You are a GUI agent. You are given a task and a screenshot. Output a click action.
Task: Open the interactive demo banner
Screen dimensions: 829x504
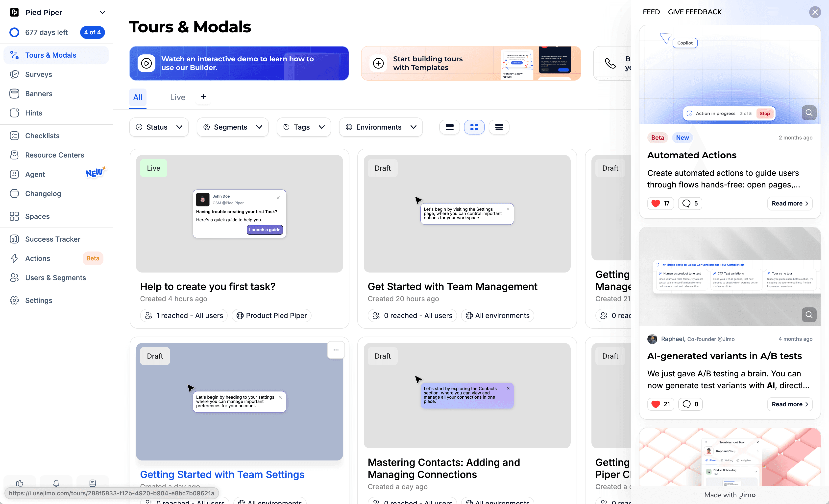coord(239,63)
